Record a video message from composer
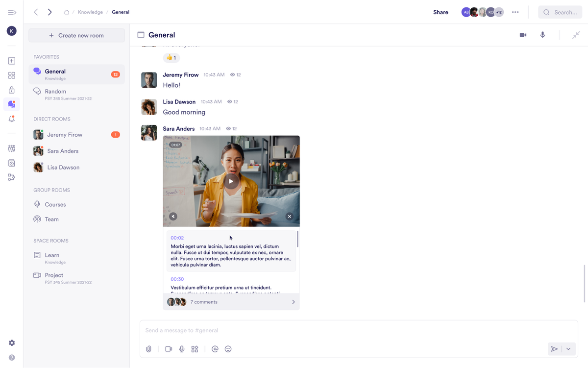Viewport: 588px width, 368px height. pyautogui.click(x=169, y=349)
